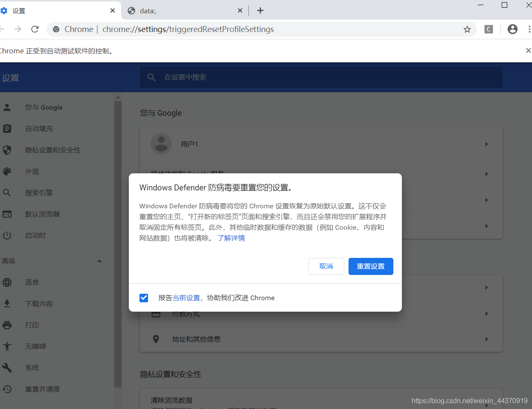
Task: Click the clipboard icon for 自动填充
Action: [x=7, y=129]
